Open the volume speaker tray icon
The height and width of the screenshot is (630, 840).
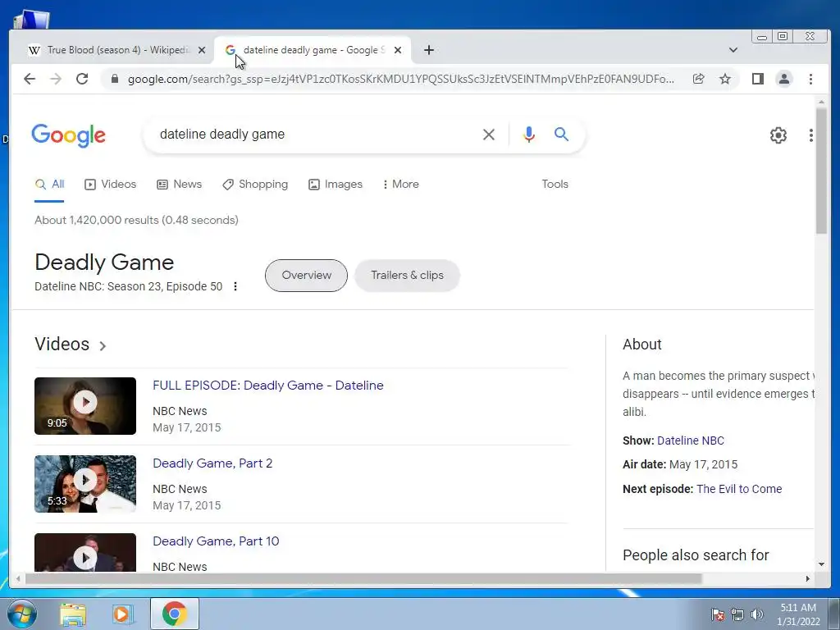tap(756, 614)
